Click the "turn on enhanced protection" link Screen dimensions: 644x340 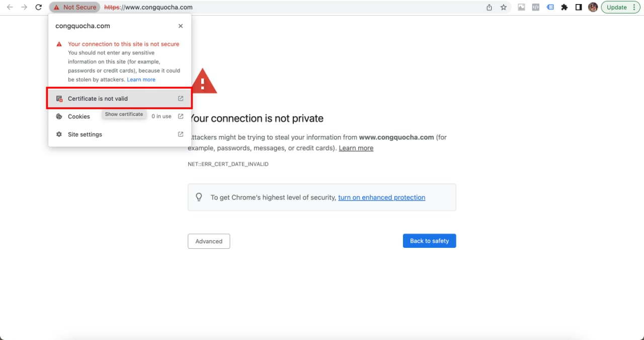[x=381, y=197]
